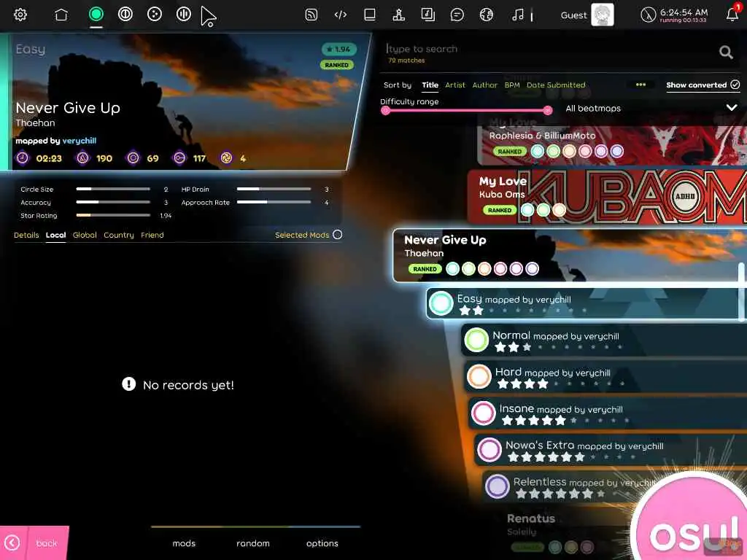Open the news feed icon
The width and height of the screenshot is (747, 560).
311,15
